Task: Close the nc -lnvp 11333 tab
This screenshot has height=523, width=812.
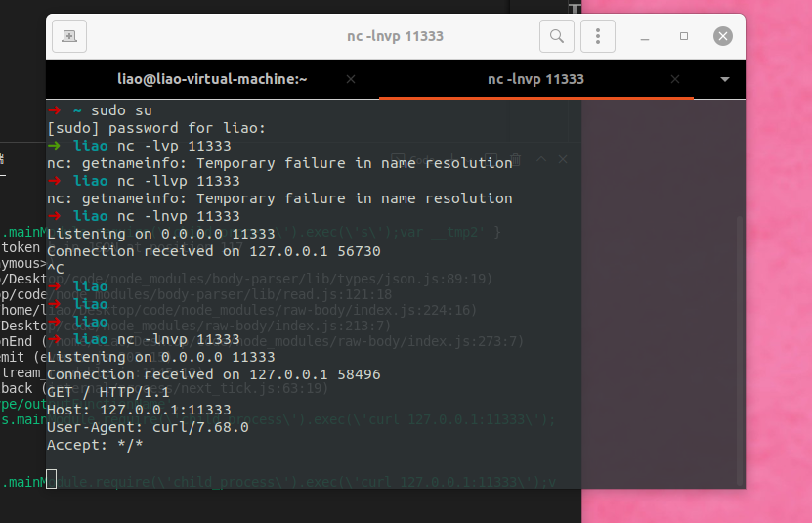Action: pyautogui.click(x=675, y=79)
